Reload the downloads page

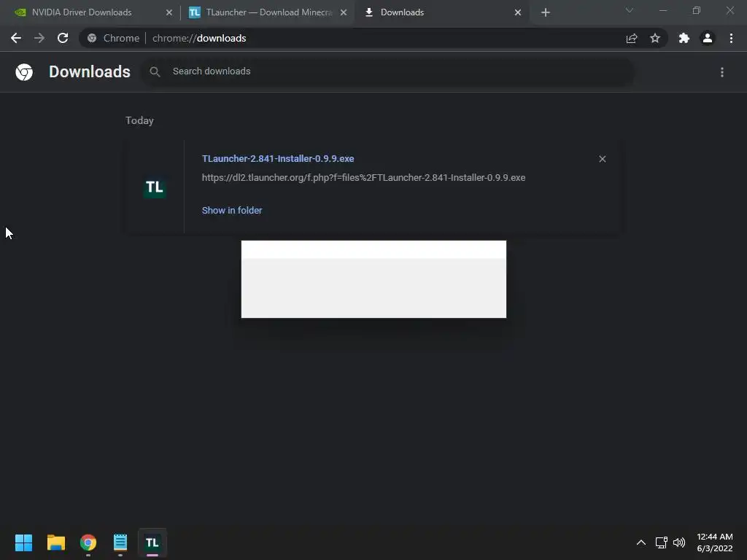(63, 38)
